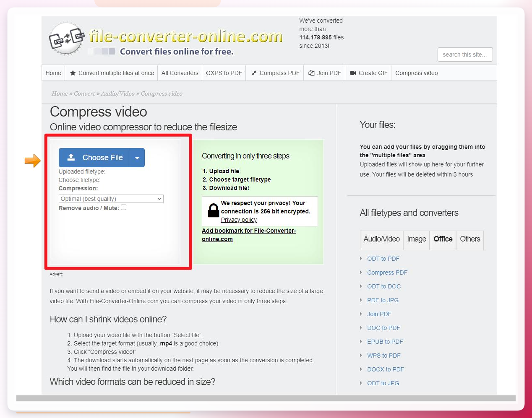The width and height of the screenshot is (532, 418).
Task: Click the compress arrows icon beside Compress PDF
Action: click(x=254, y=73)
